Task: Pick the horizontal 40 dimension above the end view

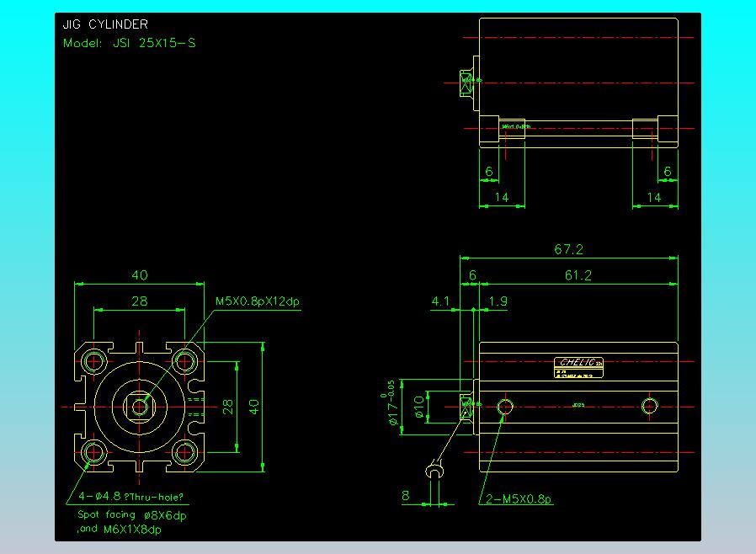Action: click(x=140, y=275)
